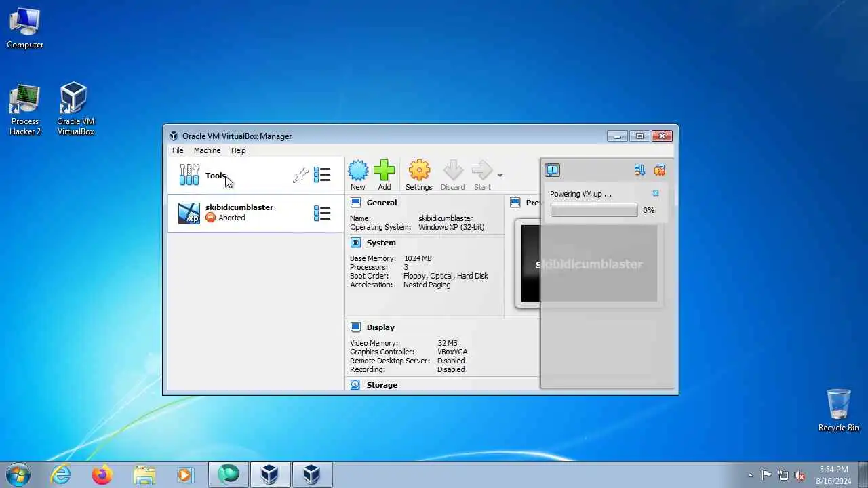This screenshot has width=868, height=488.
Task: Click the Action Center flag tray icon
Action: [766, 475]
